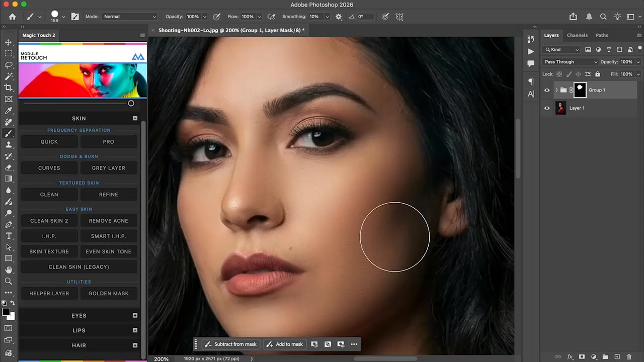Open the Kind filter dropdown
The image size is (644, 362).
pyautogui.click(x=562, y=49)
